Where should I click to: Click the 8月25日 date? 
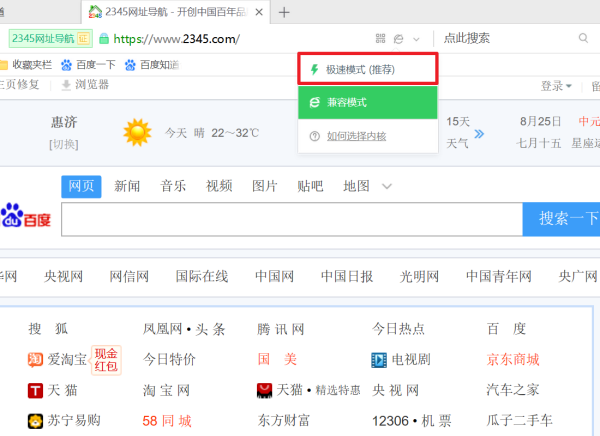click(x=540, y=121)
